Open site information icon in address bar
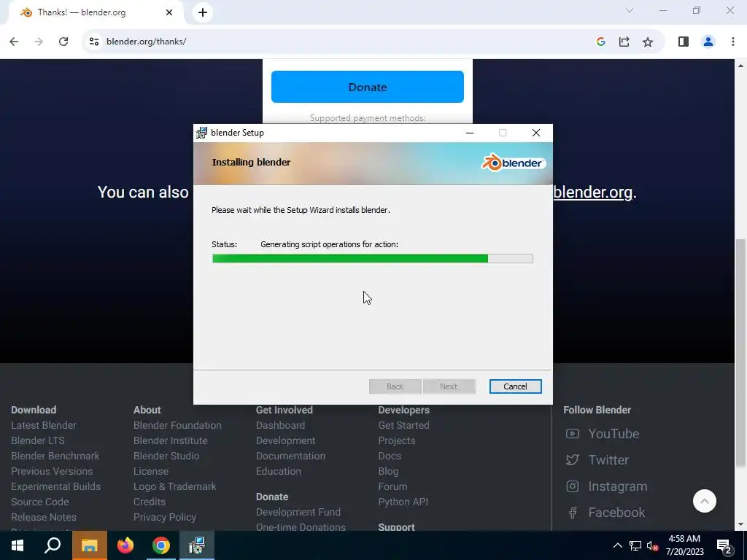The width and height of the screenshot is (747, 560). [x=94, y=42]
